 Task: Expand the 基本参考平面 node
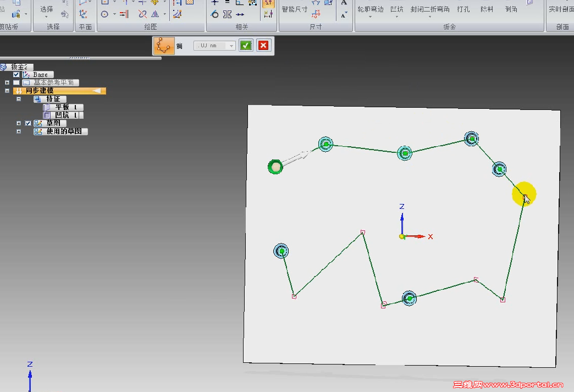(7, 82)
